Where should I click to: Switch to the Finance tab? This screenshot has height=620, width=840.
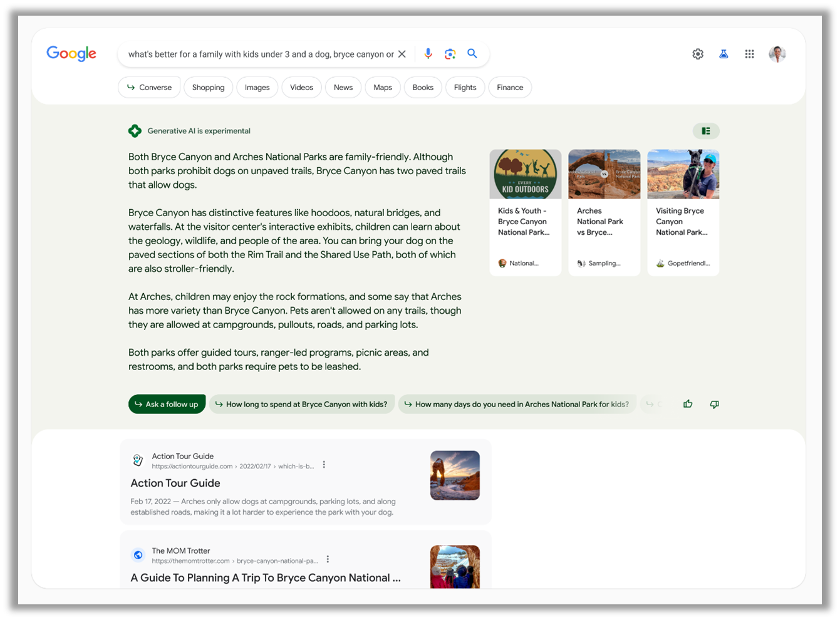click(x=510, y=87)
